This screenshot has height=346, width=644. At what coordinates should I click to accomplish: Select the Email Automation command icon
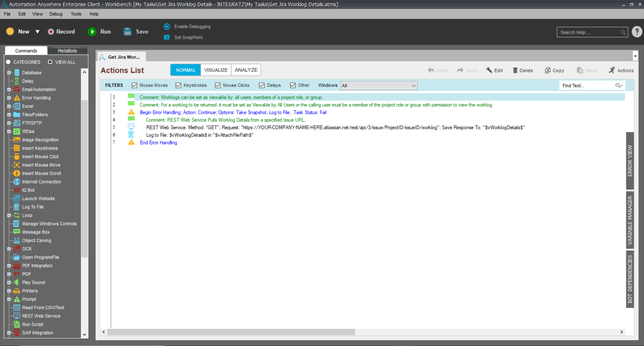[17, 90]
